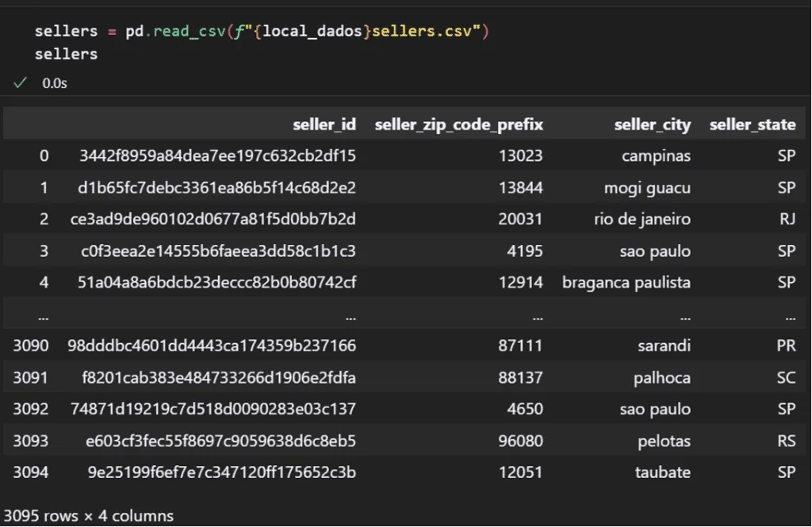This screenshot has height=527, width=812.
Task: Click zip code prefix 96080
Action: point(520,441)
